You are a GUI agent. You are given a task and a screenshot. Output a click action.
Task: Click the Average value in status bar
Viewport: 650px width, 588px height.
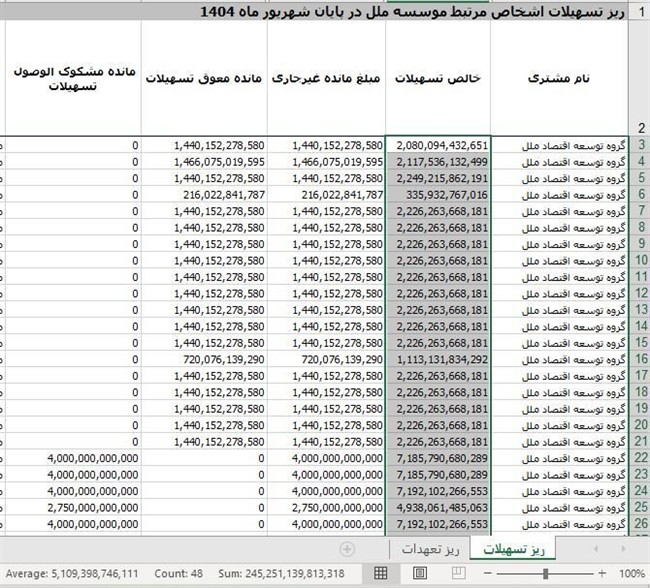coord(71,574)
